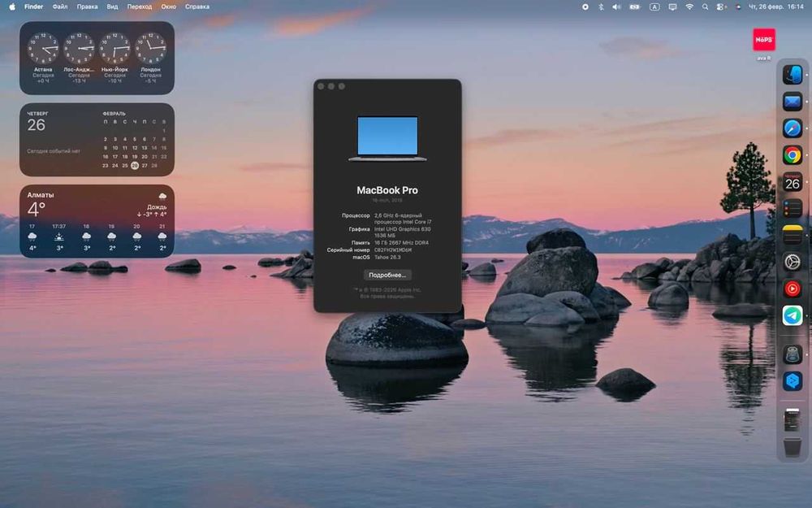This screenshot has width=812, height=508.
Task: Click the blue hexagon app in the Dock
Action: [x=793, y=381]
